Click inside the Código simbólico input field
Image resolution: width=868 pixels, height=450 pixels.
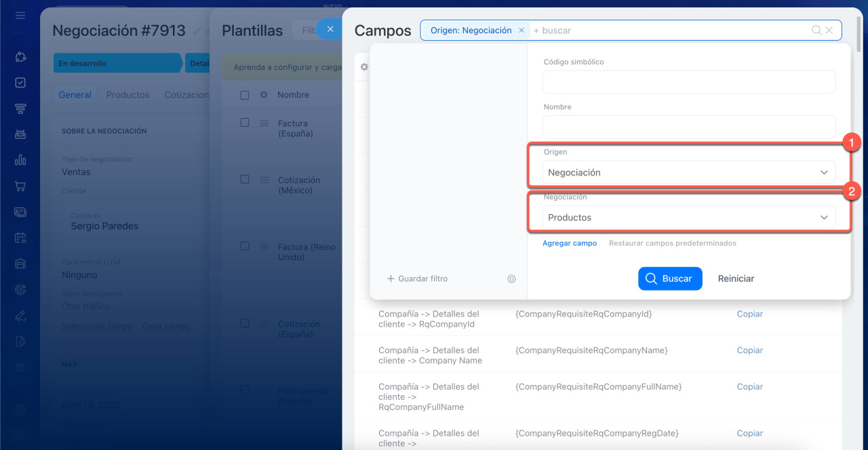688,82
